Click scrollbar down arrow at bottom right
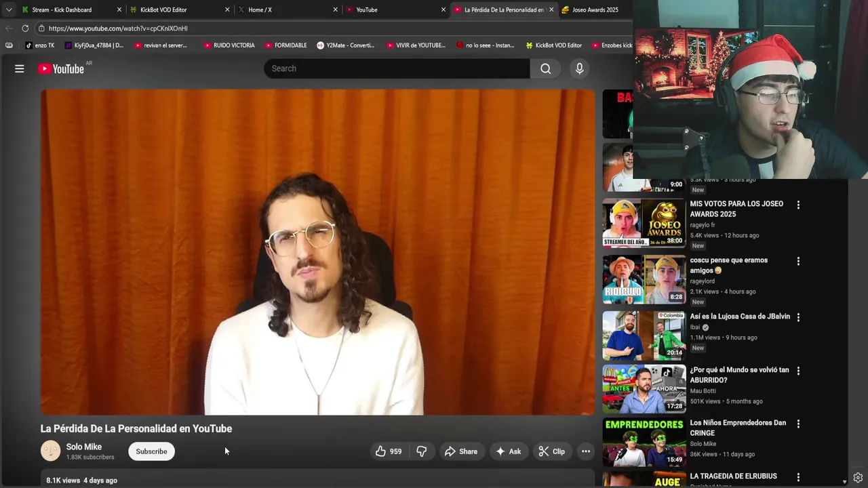This screenshot has width=868, height=488. point(844,481)
